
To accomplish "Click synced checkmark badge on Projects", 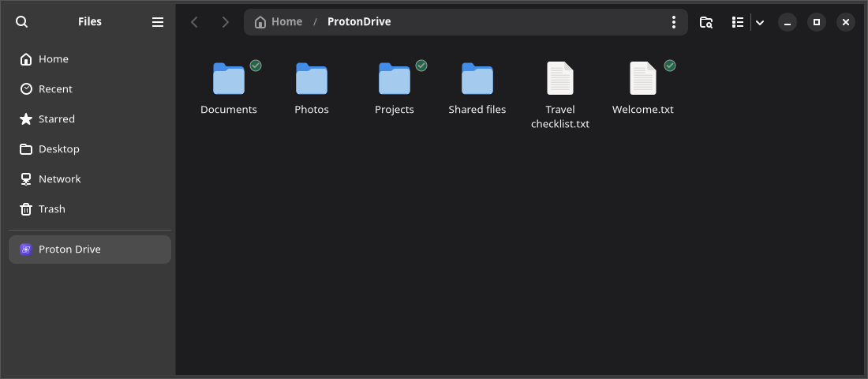I will click(x=421, y=66).
